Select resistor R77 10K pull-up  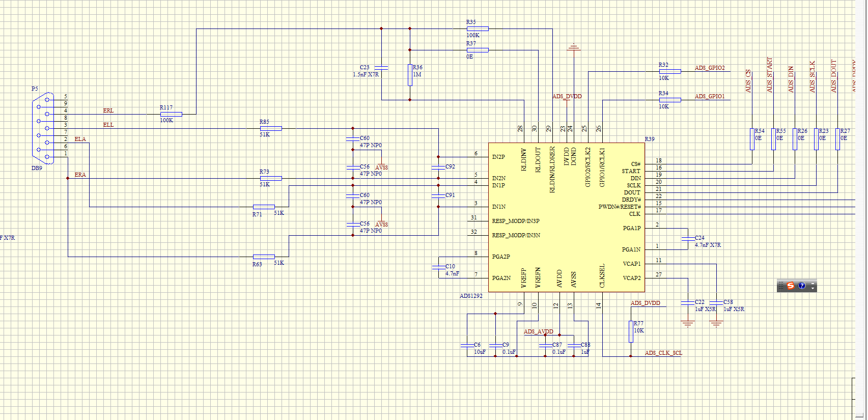631,331
